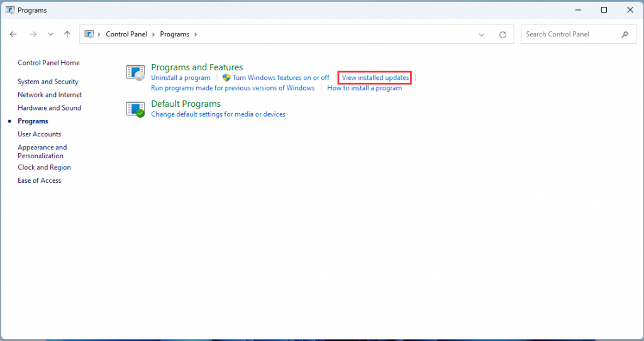
Task: Click the Control Panel icon in address bar
Action: click(89, 35)
